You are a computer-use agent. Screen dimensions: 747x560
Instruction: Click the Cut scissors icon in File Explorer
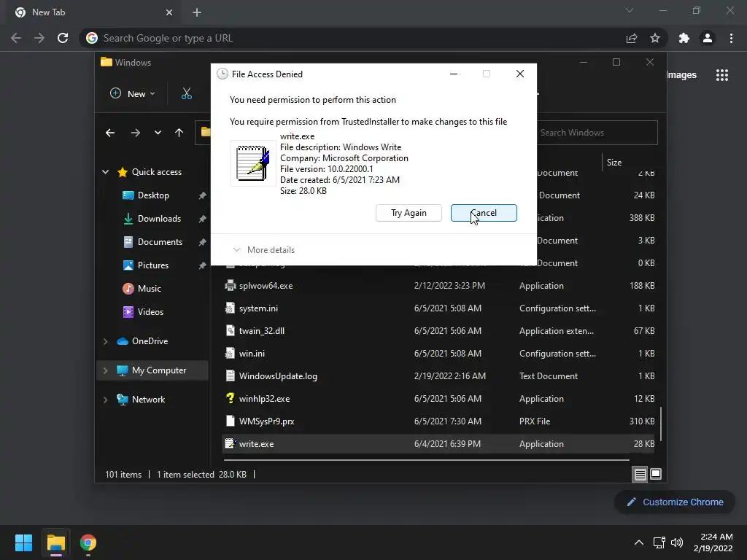(186, 93)
